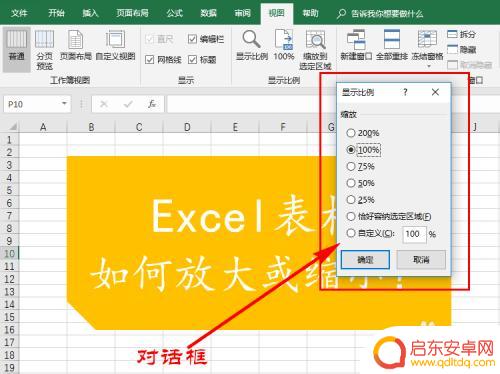Screen dimensions: 500x374
Task: Open the View (视图) tab
Action: (277, 13)
